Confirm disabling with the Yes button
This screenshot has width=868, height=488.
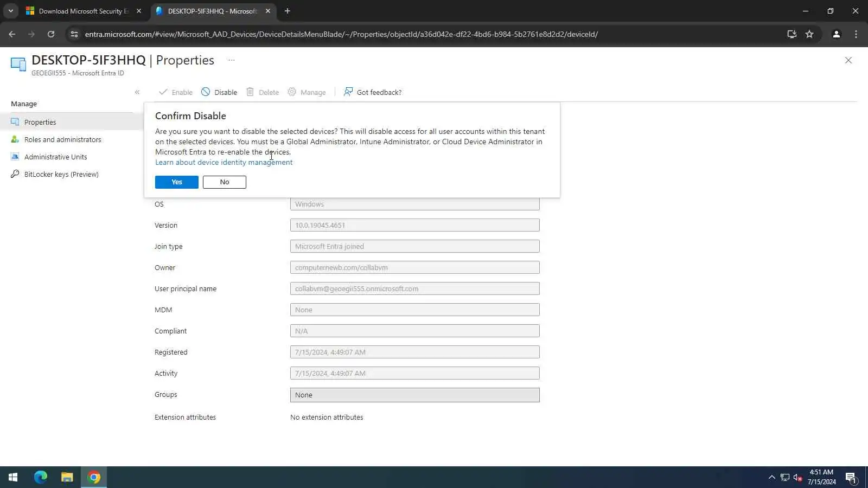point(176,182)
